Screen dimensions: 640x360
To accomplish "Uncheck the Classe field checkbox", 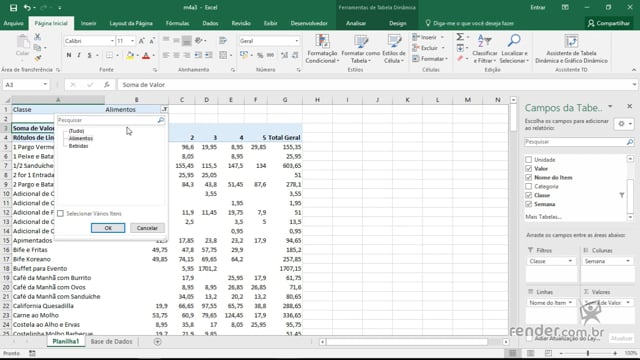I will point(529,196).
